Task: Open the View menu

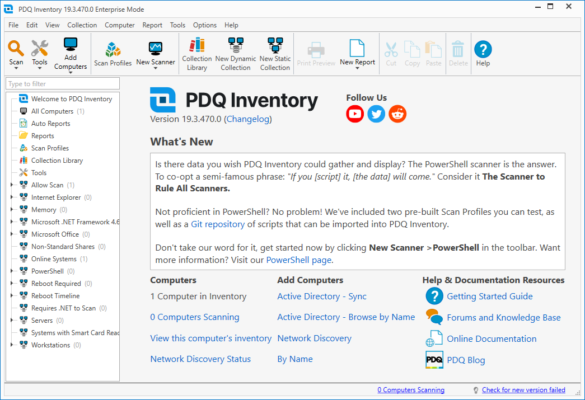Action: [52, 25]
